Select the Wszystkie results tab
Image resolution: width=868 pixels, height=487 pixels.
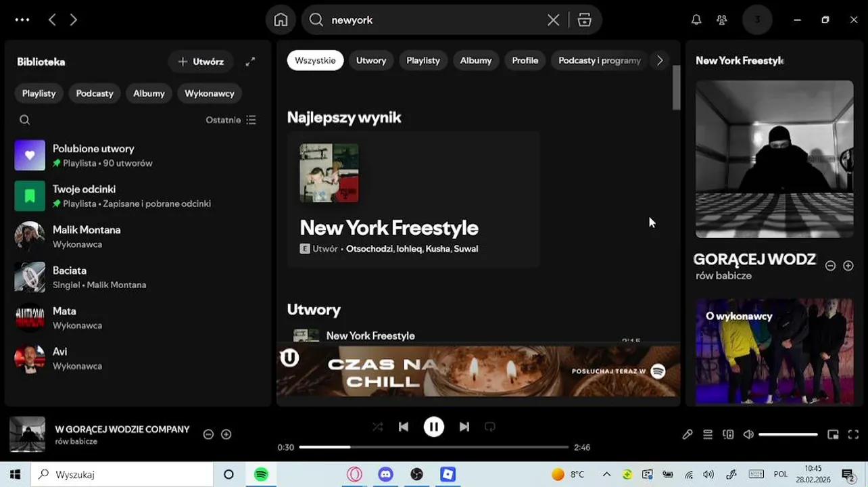point(315,60)
